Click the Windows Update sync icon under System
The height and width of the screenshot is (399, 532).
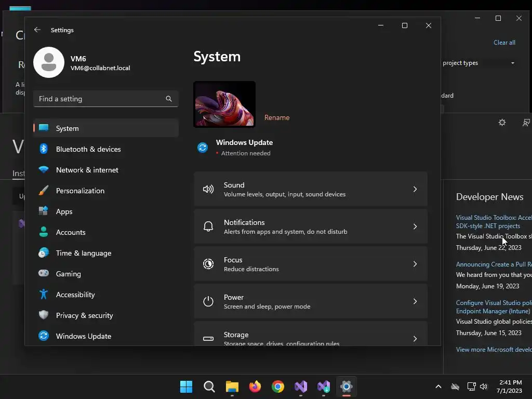coord(203,148)
